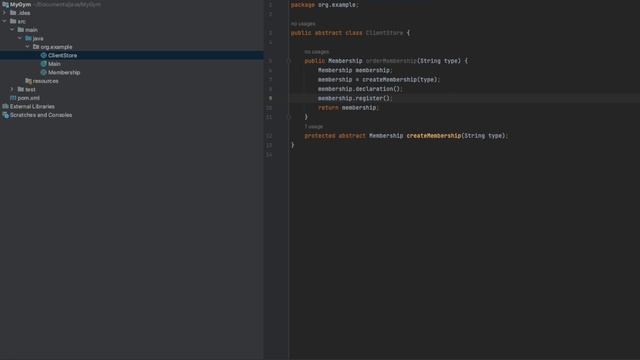This screenshot has height=360, width=640.
Task: Select the org.example package row
Action: [x=132, y=47]
